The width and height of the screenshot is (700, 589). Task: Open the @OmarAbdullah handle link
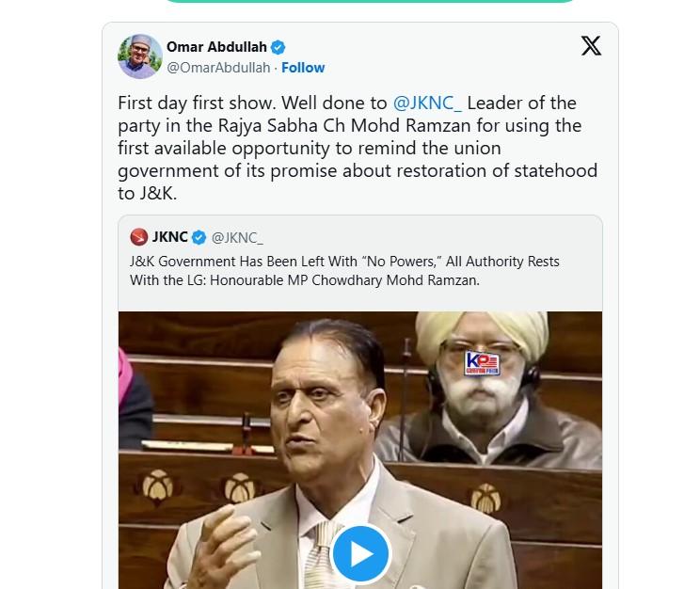pos(217,68)
